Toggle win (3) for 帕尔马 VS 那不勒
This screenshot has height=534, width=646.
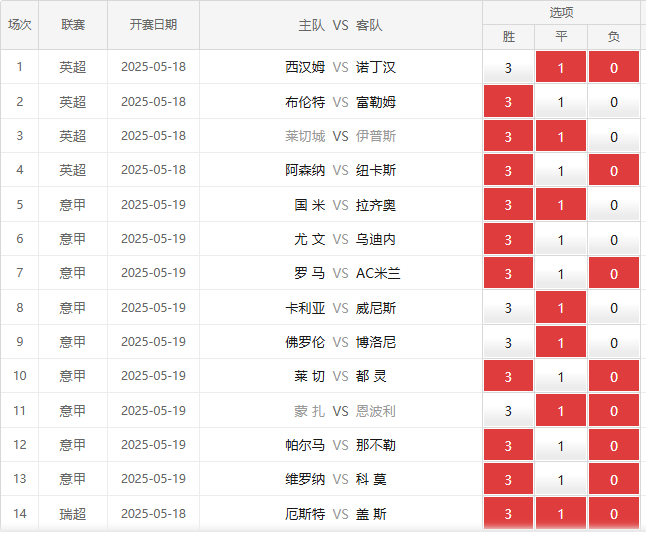pyautogui.click(x=508, y=445)
